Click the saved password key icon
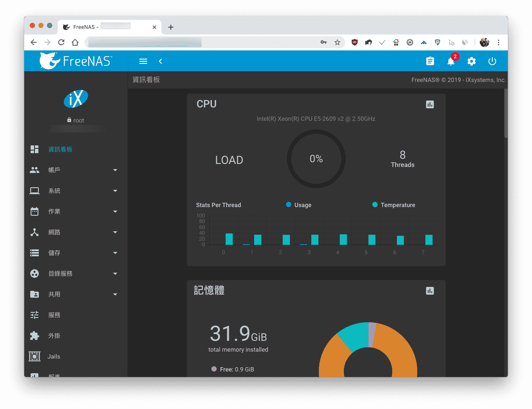 [324, 42]
